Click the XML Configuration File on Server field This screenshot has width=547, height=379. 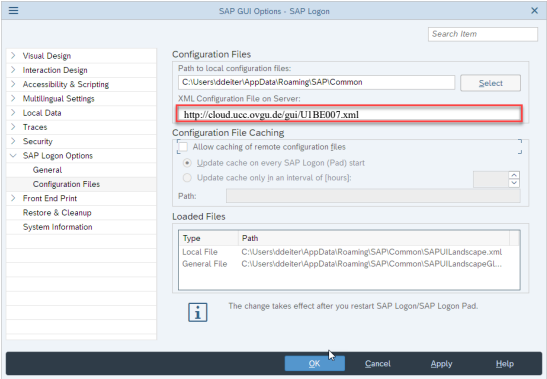coord(349,114)
